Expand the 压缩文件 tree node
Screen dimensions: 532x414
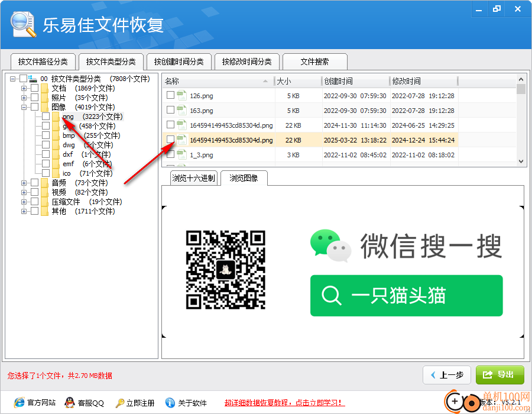tap(24, 202)
